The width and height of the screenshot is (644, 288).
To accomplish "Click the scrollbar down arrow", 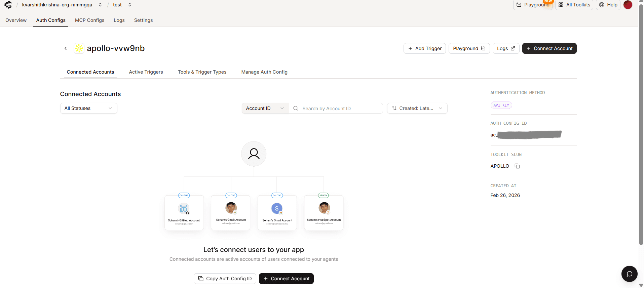I will [641, 285].
